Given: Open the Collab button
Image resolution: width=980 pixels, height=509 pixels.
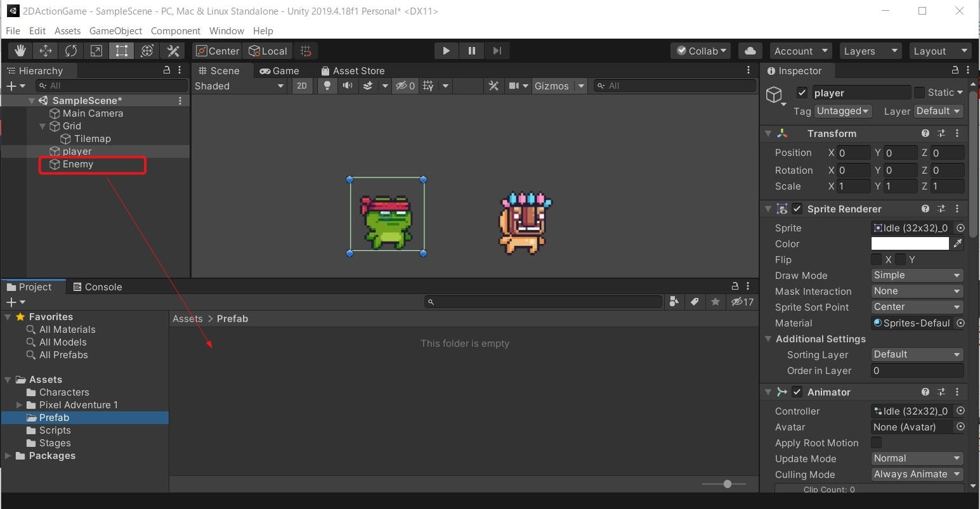Looking at the screenshot, I should (700, 51).
